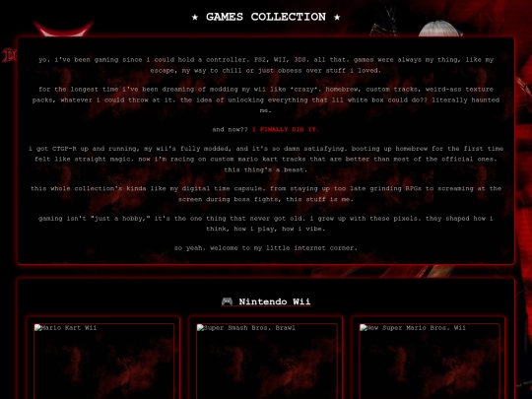Click the paragraph starting 'this whole collection's kinda'
Screen dimensions: 532x399
(x=266, y=194)
